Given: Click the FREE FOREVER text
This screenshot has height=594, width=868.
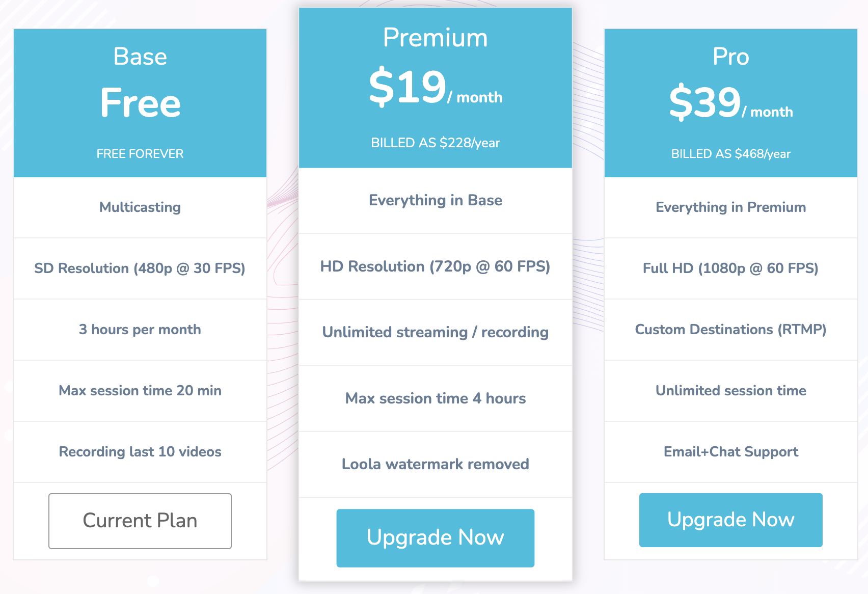Looking at the screenshot, I should (x=140, y=153).
